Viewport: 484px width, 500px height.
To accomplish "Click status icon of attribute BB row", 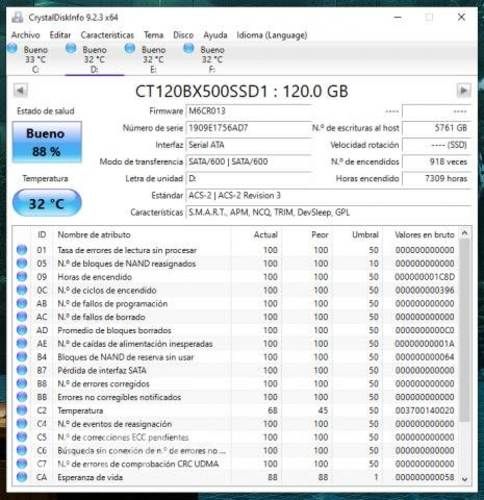I will click(22, 397).
